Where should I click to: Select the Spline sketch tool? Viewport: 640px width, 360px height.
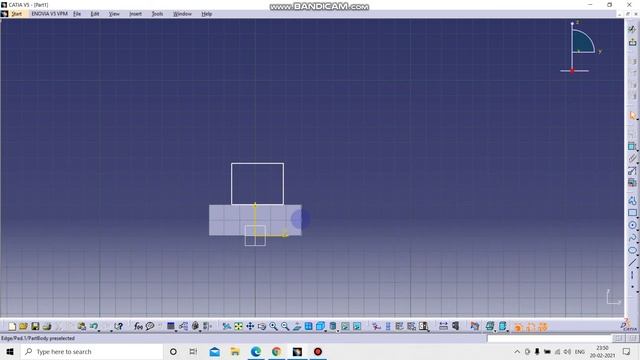point(632,238)
